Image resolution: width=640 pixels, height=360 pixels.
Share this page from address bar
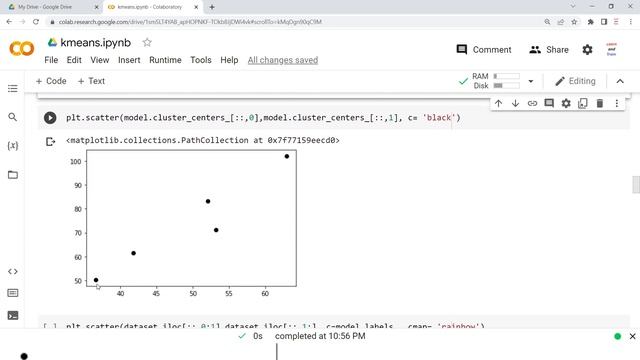(561, 22)
